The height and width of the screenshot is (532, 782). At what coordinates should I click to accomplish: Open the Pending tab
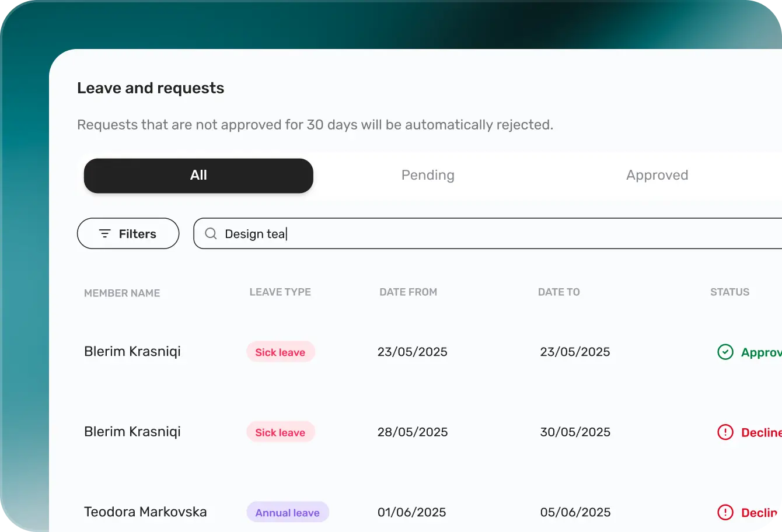click(428, 176)
